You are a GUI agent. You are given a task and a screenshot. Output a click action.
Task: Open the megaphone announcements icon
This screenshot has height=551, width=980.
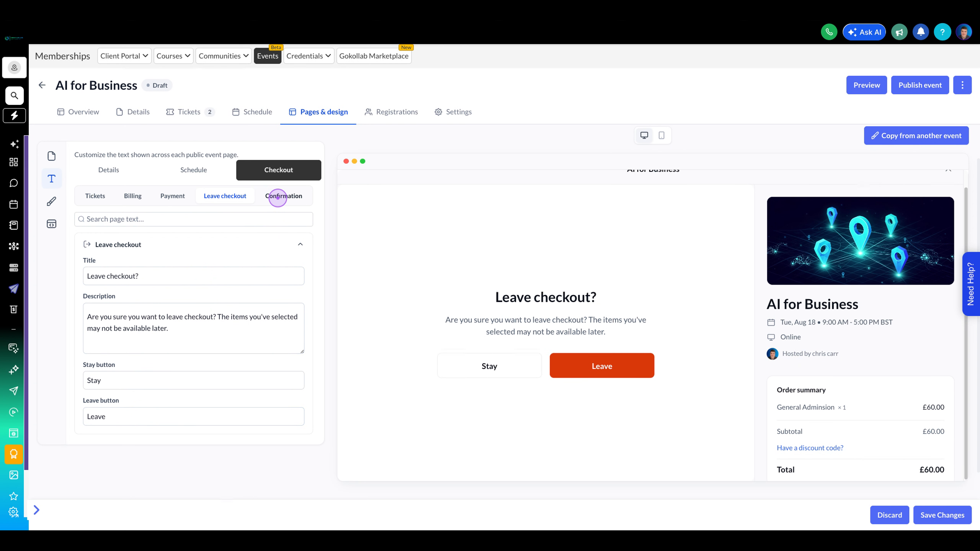tap(899, 32)
